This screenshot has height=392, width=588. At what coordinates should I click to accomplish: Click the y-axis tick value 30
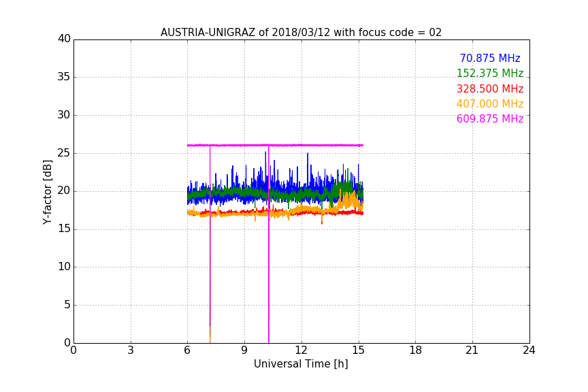64,115
